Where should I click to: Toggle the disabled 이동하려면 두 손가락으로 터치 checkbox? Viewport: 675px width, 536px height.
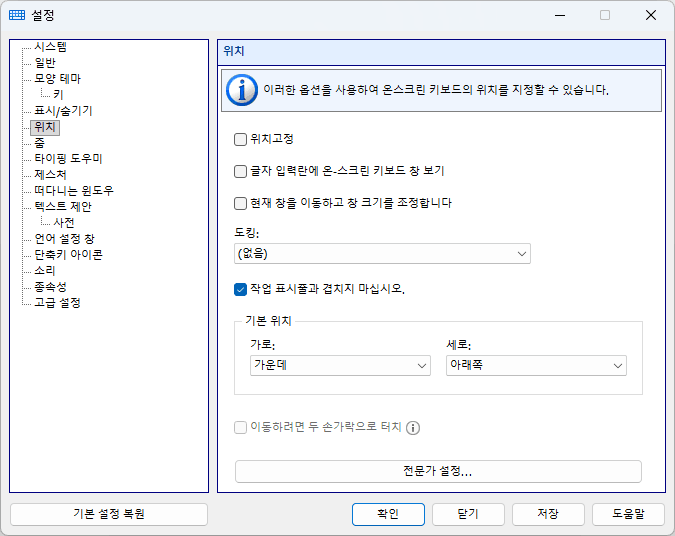tap(240, 428)
